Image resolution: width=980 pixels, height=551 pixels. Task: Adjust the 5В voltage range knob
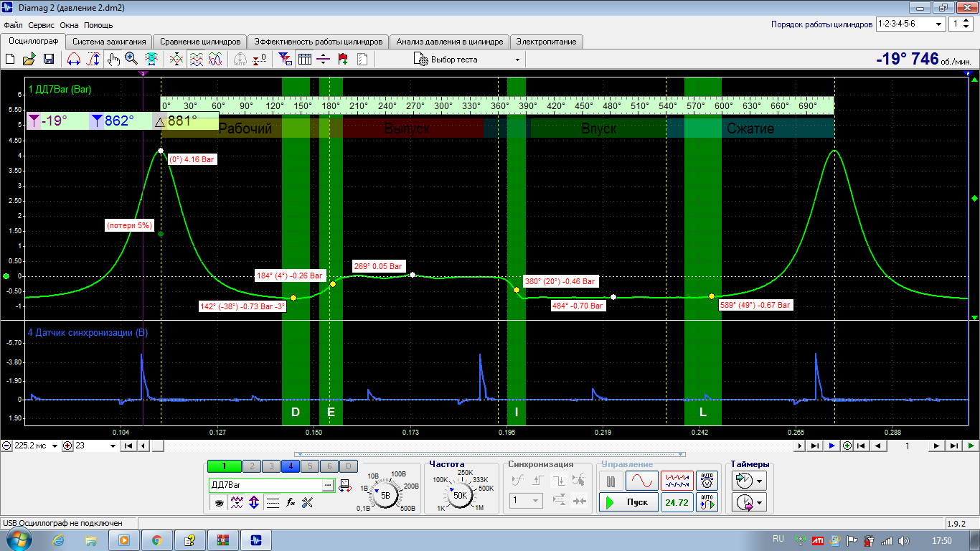pyautogui.click(x=385, y=495)
